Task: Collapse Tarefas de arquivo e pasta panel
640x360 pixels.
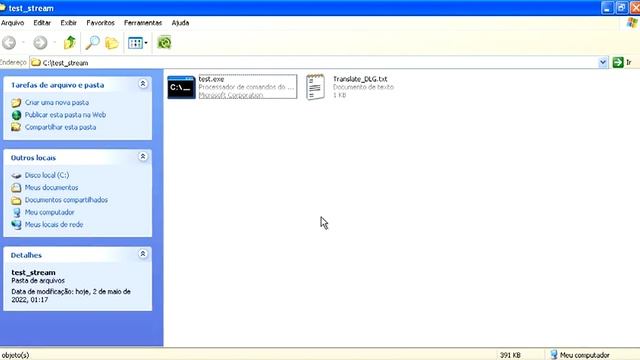Action: click(143, 84)
